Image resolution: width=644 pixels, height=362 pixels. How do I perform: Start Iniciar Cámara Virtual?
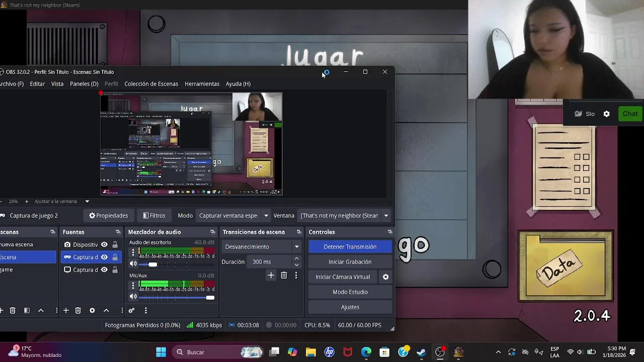[x=343, y=277]
